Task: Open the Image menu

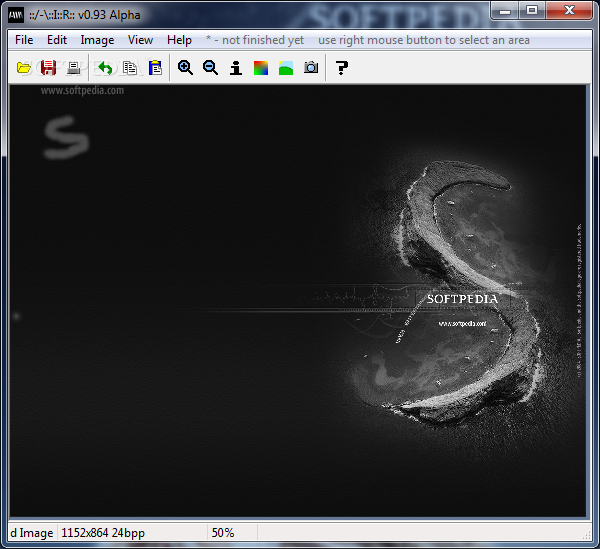Action: [97, 40]
